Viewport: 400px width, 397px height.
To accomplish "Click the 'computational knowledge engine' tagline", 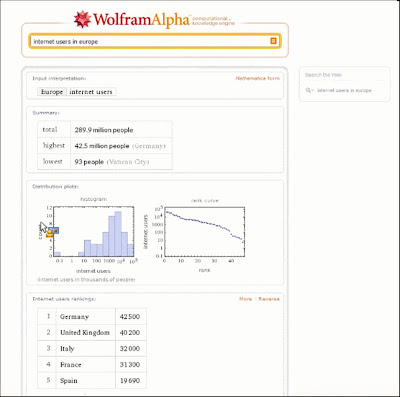I will [x=213, y=21].
